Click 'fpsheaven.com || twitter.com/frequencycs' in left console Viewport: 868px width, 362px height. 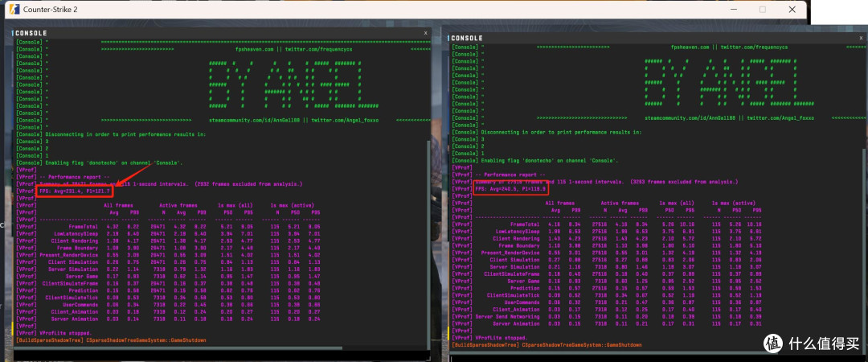(x=293, y=49)
